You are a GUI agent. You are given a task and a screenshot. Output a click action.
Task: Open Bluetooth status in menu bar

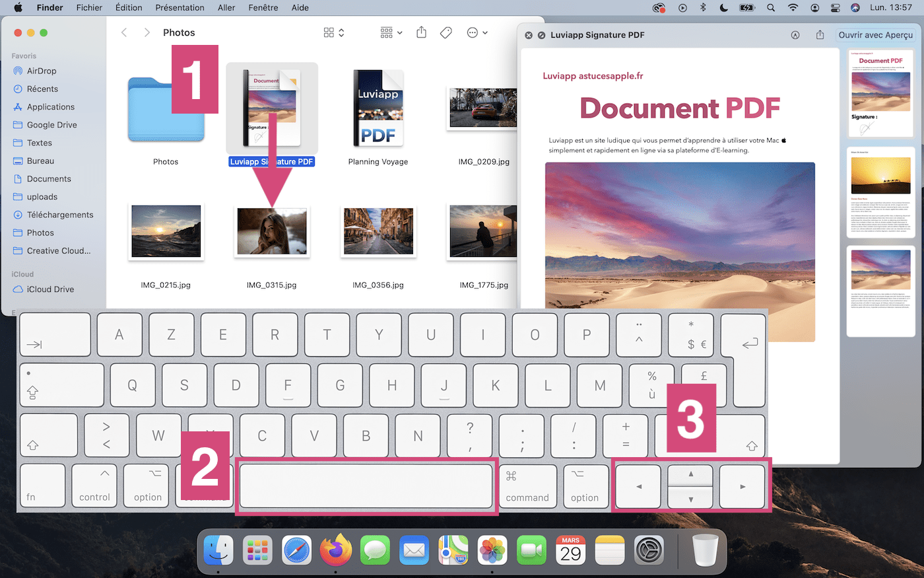point(703,8)
